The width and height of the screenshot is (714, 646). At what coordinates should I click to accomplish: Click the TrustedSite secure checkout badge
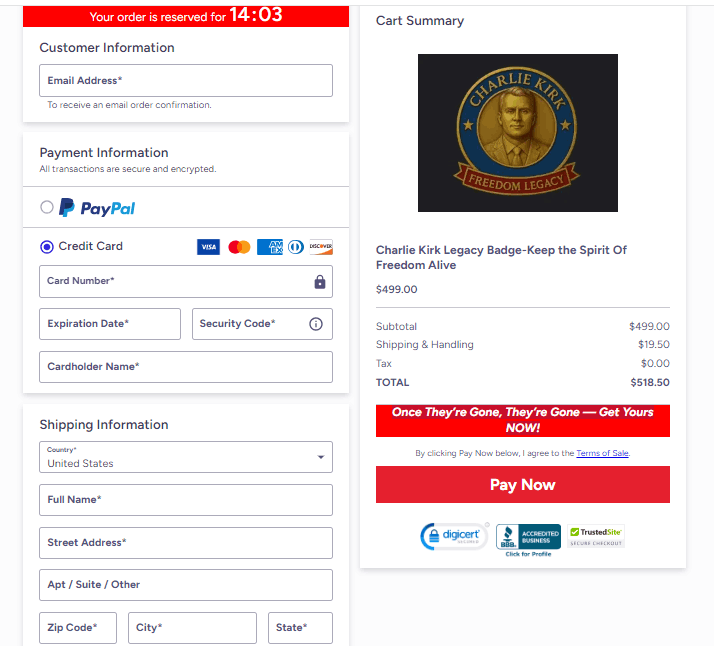(x=596, y=536)
